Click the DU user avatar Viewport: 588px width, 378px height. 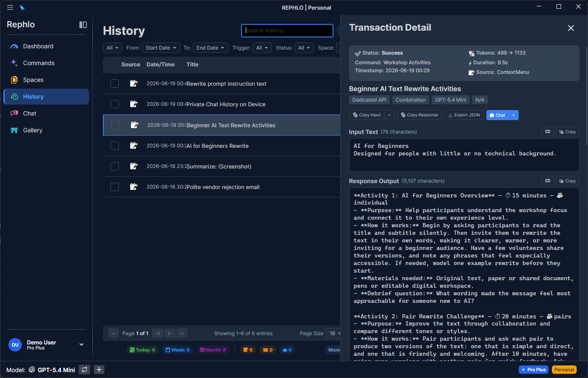15,345
